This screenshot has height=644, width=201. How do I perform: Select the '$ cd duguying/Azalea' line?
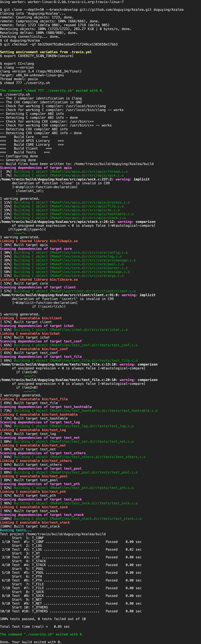pyautogui.click(x=20, y=40)
